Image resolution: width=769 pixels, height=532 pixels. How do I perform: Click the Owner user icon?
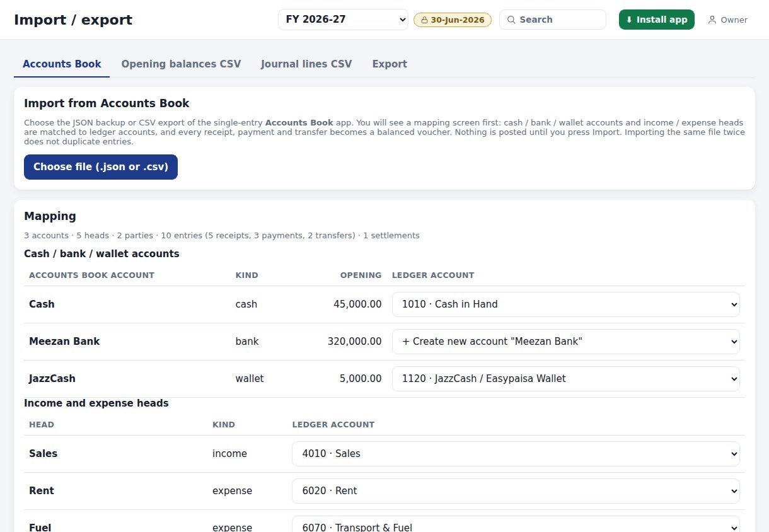pos(712,20)
